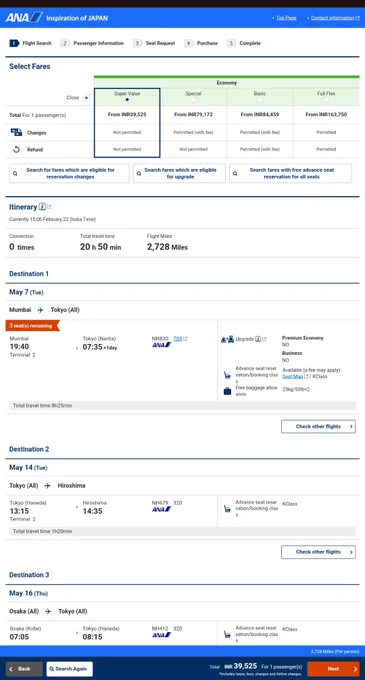The image size is (365, 680).
Task: Click the Changes fare rule icon
Action: [x=16, y=132]
